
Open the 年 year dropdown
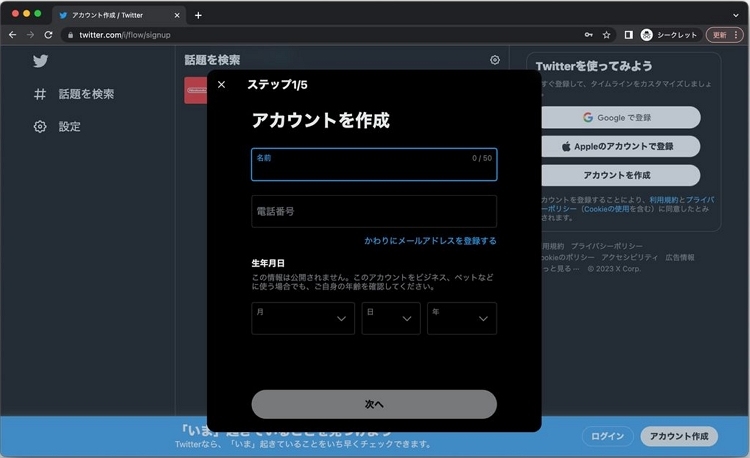462,318
